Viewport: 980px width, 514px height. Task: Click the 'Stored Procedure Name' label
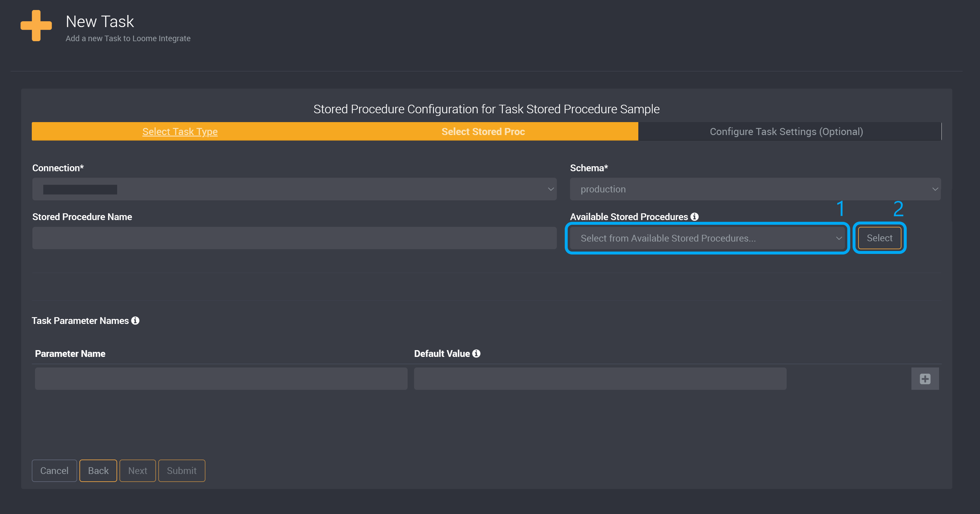pos(82,217)
